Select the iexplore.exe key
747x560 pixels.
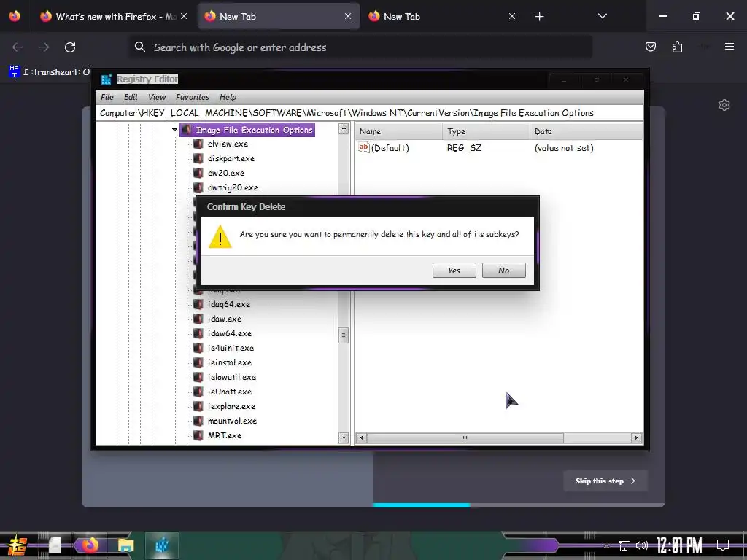231,406
